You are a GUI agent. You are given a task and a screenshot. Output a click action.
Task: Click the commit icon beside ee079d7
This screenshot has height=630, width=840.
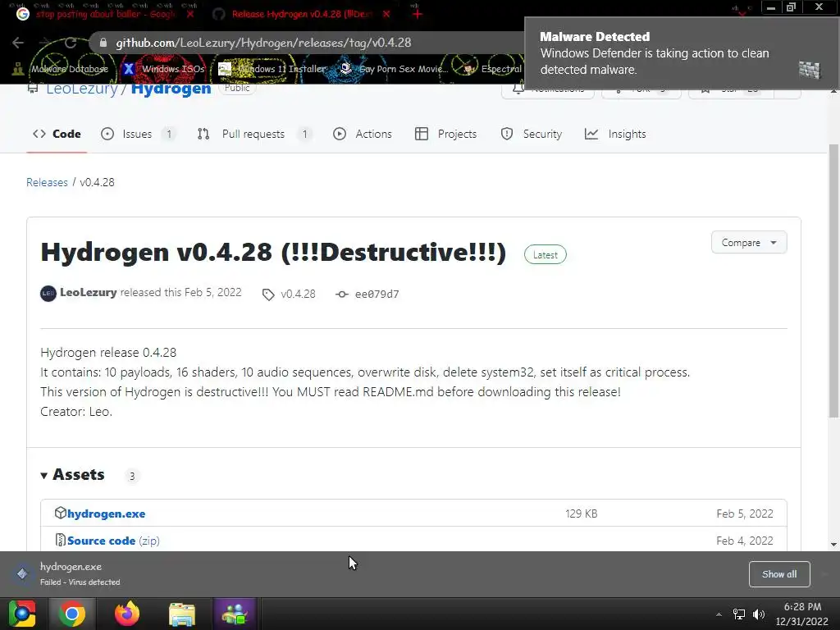pyautogui.click(x=342, y=294)
